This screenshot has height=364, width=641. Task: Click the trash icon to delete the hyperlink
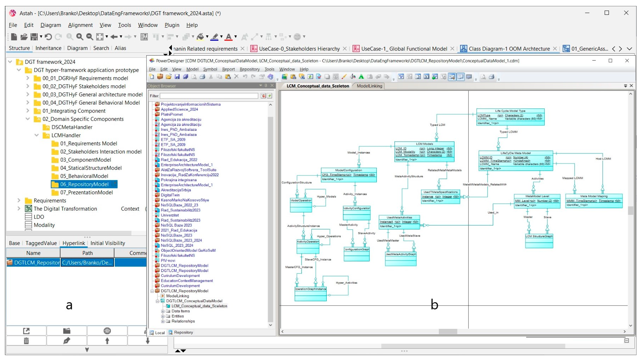pos(26,341)
